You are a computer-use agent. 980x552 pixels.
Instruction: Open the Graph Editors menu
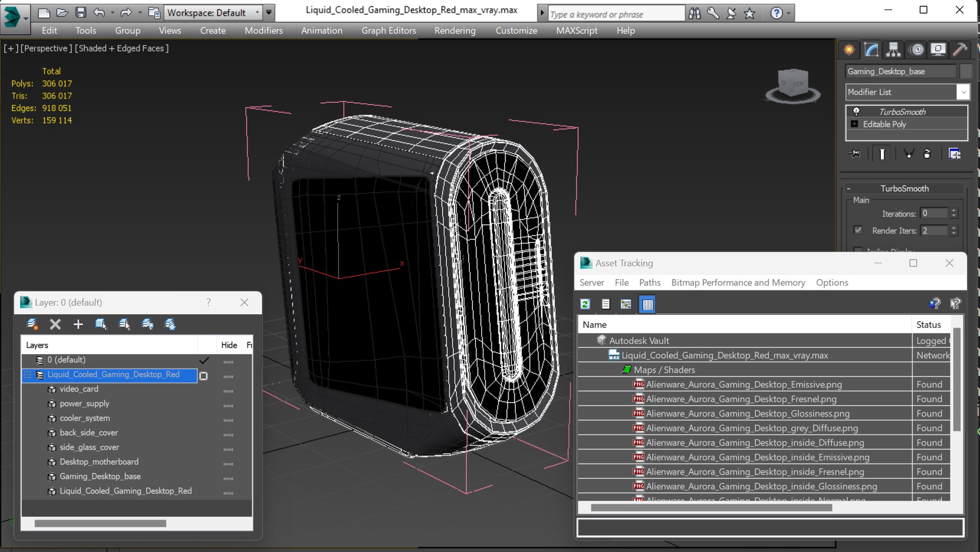point(389,31)
